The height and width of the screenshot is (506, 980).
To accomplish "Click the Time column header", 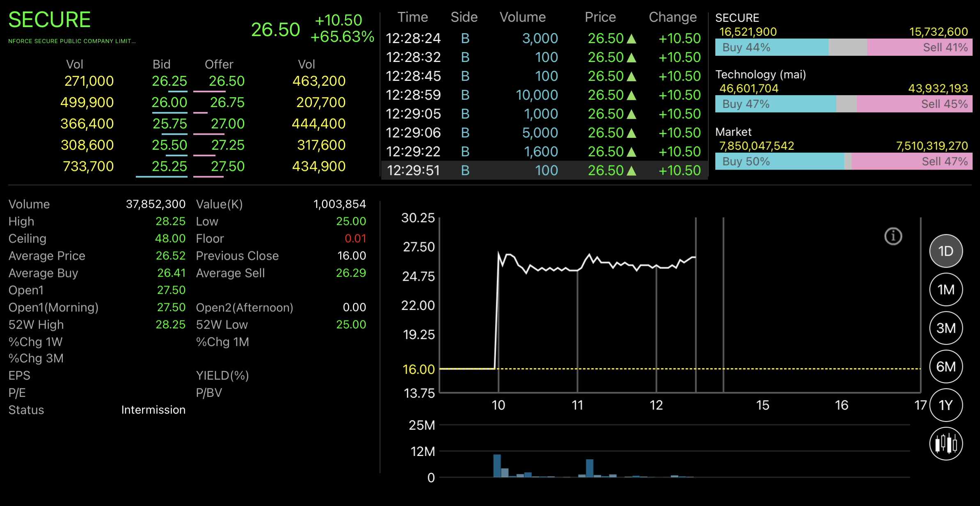I will (412, 17).
